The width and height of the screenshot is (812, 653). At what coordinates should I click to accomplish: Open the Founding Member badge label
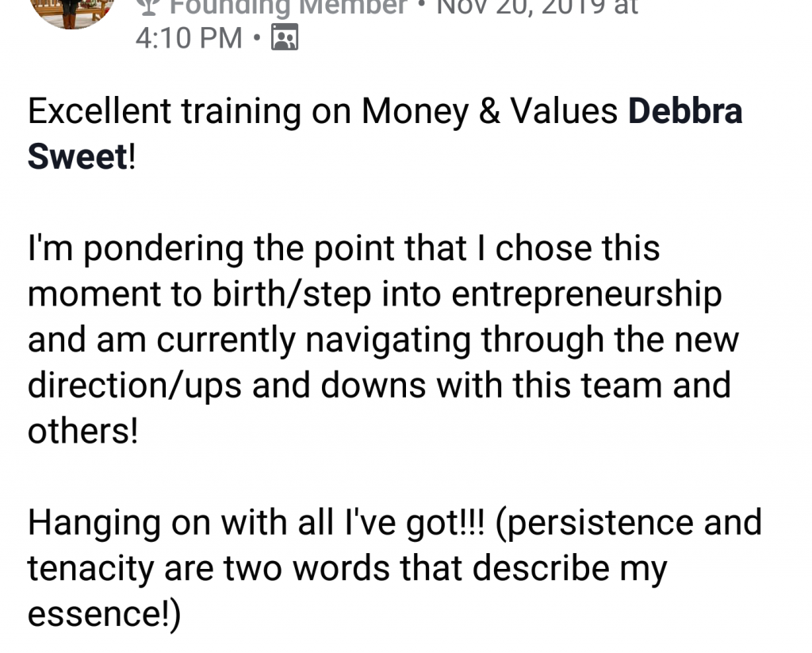click(x=291, y=6)
